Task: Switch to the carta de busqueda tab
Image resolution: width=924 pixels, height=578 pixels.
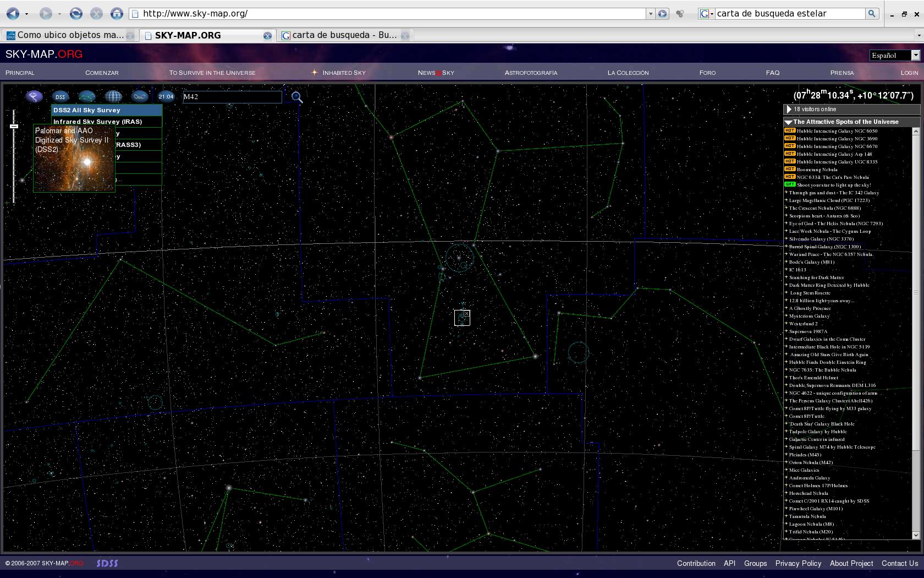Action: tap(345, 35)
